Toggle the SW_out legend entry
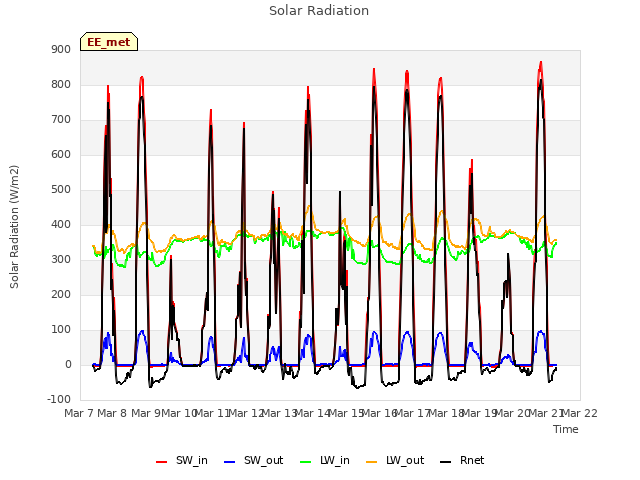Screen dimensions: 640x480 [x=253, y=460]
